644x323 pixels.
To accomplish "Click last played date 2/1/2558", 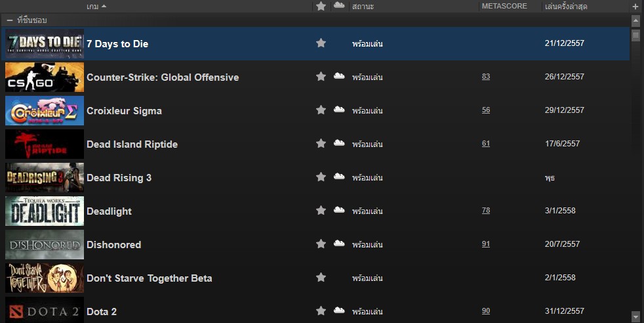I will pos(560,278).
